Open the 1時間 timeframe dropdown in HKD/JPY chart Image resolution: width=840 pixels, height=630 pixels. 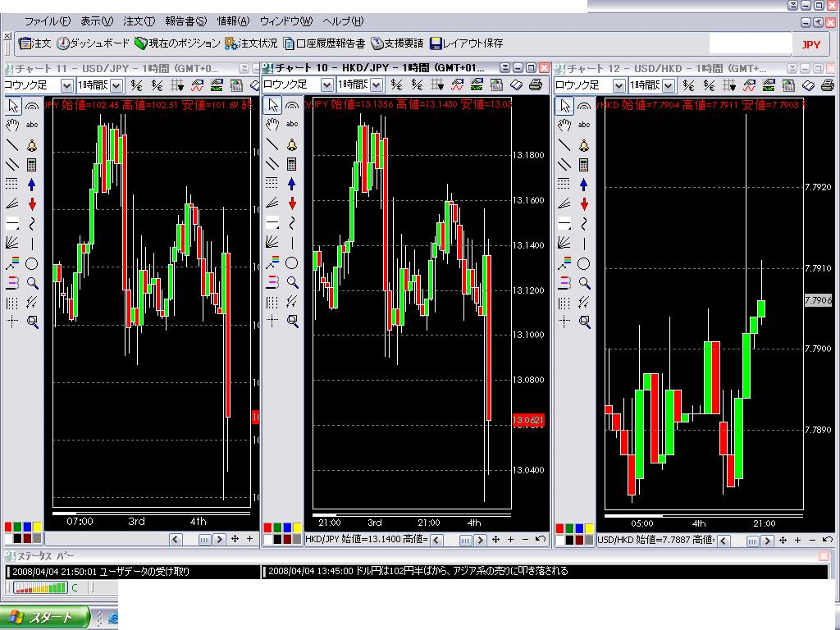pyautogui.click(x=377, y=84)
